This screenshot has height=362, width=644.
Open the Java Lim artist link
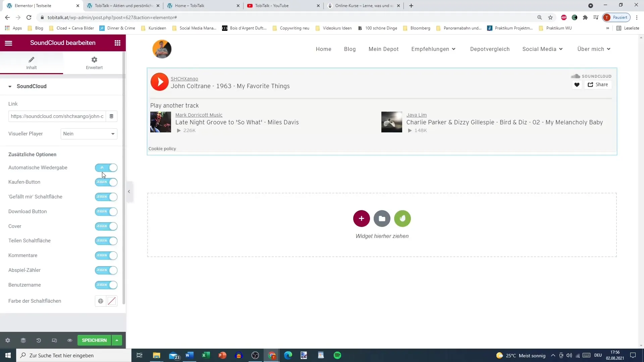pyautogui.click(x=417, y=115)
